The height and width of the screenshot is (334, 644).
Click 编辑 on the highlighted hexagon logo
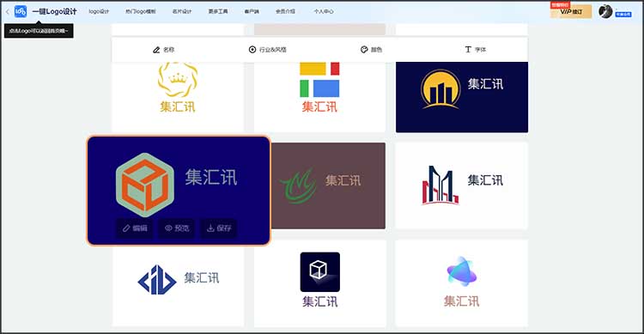click(135, 228)
